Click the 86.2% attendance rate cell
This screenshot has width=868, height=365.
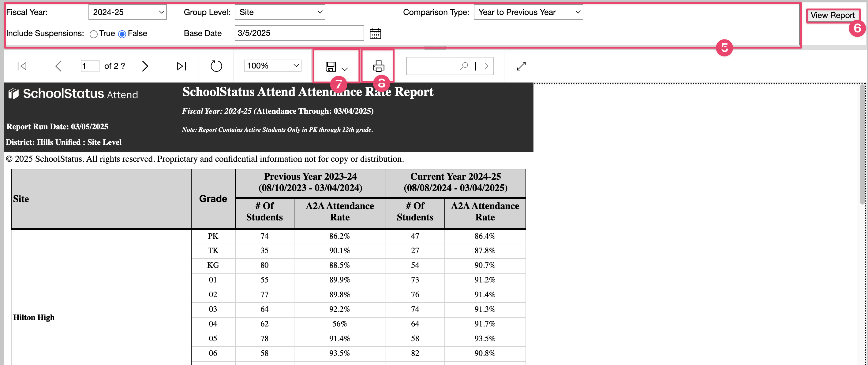(340, 236)
